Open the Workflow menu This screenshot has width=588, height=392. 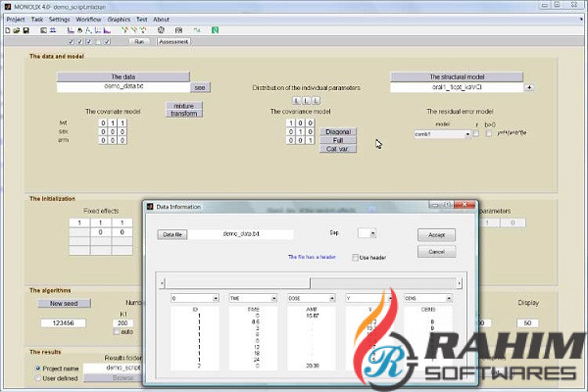click(88, 20)
